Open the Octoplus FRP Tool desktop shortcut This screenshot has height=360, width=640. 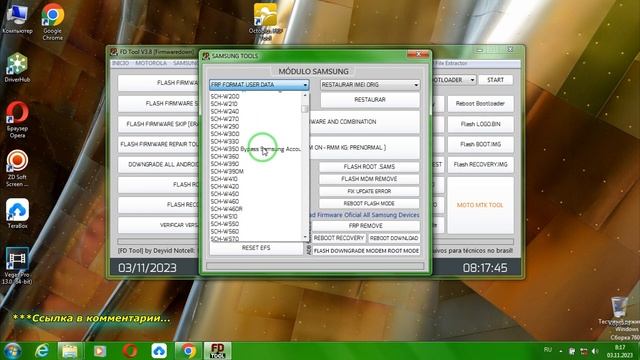click(265, 22)
